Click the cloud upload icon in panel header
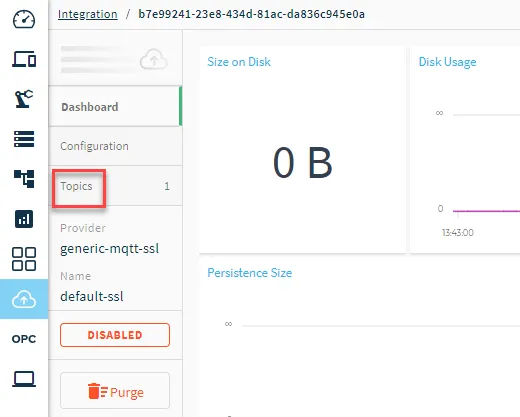The image size is (520, 417). pyautogui.click(x=154, y=59)
